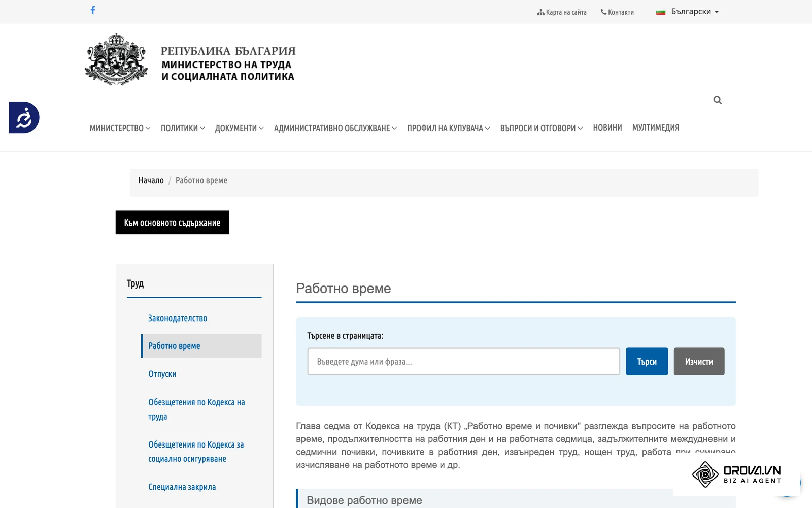812x508 pixels.
Task: Expand АДМИНИСТРАТИВНО ОБСЛУЖВАНЕ menu
Action: point(335,128)
